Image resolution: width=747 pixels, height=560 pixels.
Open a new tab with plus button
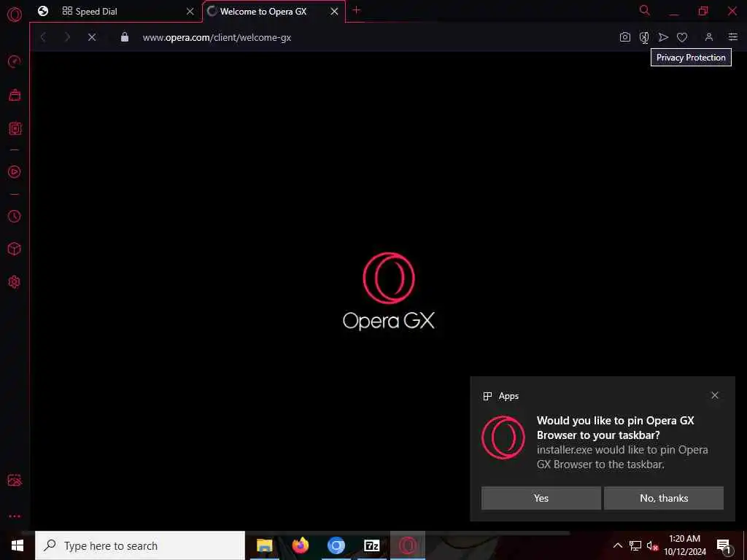356,10
